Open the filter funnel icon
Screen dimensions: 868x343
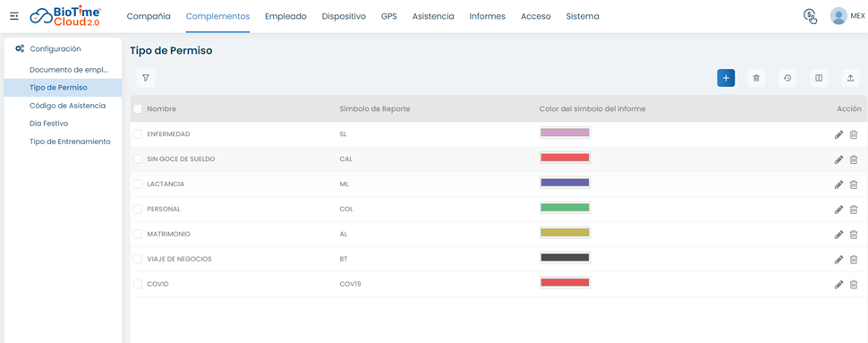coord(146,78)
